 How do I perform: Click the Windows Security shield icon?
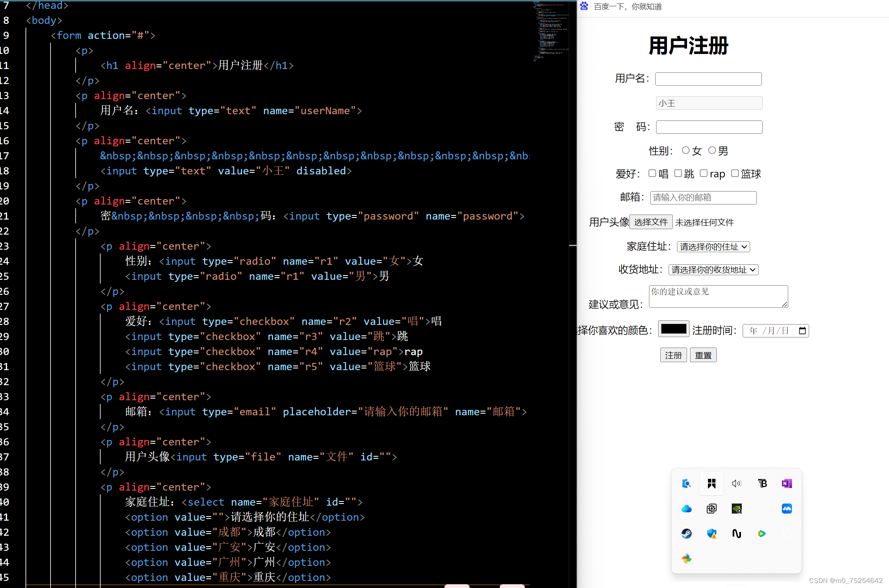pos(711,534)
